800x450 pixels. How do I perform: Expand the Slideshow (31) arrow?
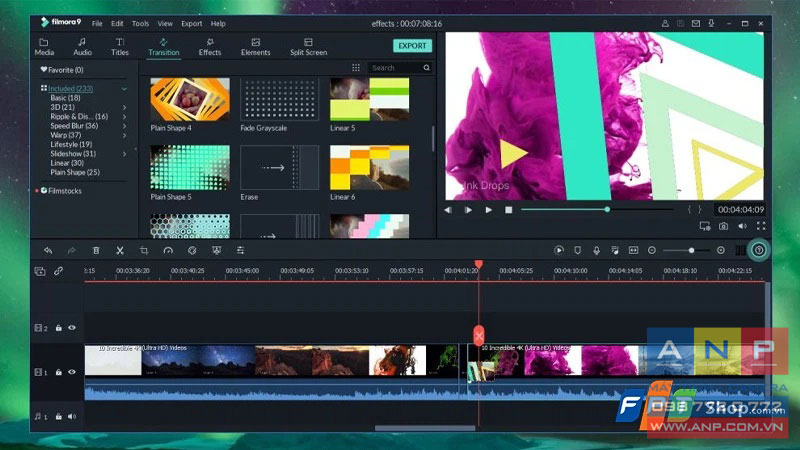[124, 154]
